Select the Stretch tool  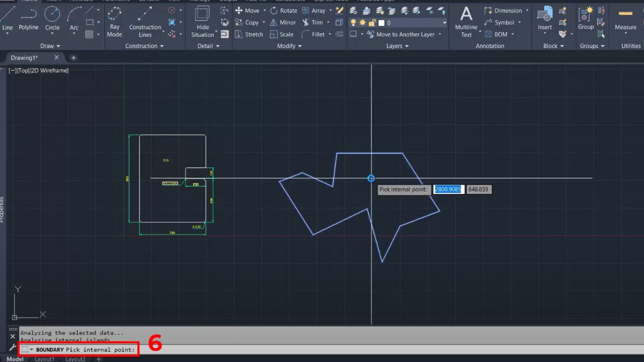click(249, 34)
